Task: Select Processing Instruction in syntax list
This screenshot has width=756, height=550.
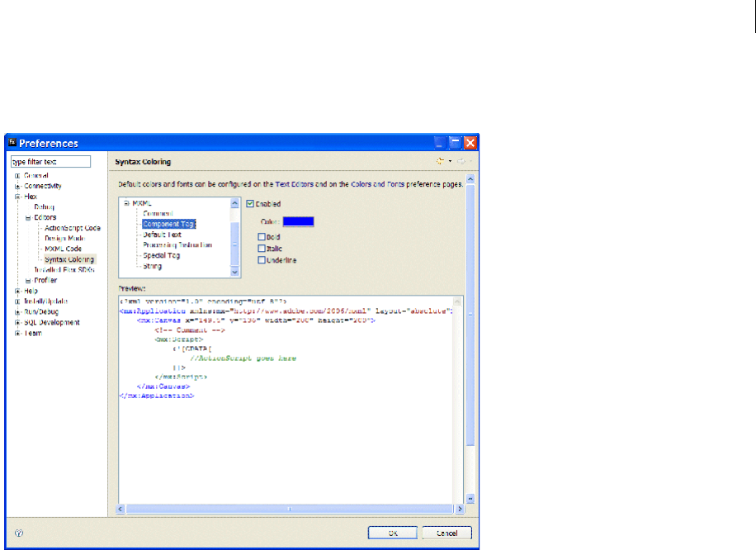Action: [177, 245]
